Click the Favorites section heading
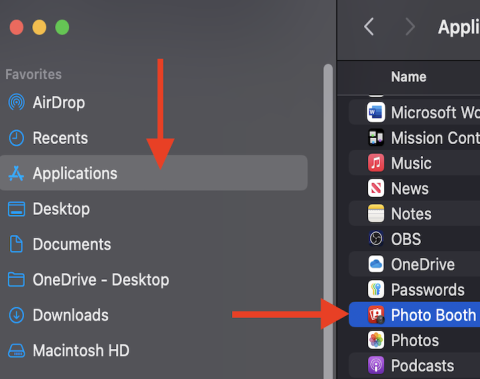 click(x=33, y=74)
